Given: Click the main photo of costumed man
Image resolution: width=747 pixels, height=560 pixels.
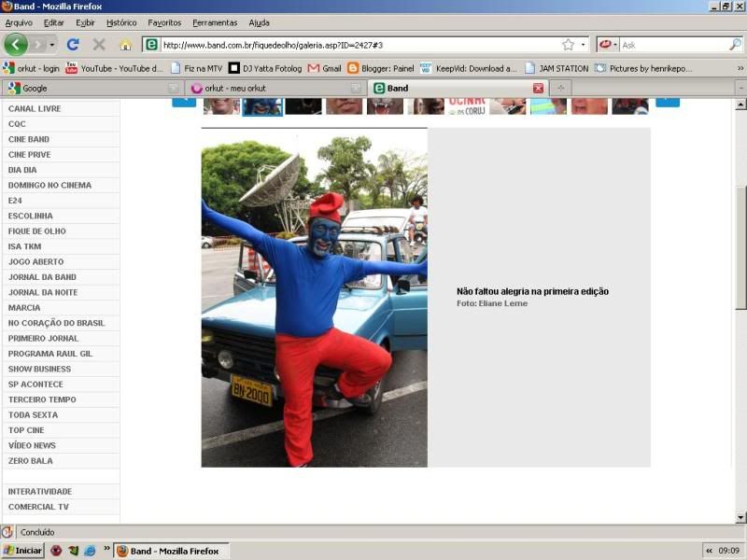Looking at the screenshot, I should click(315, 298).
